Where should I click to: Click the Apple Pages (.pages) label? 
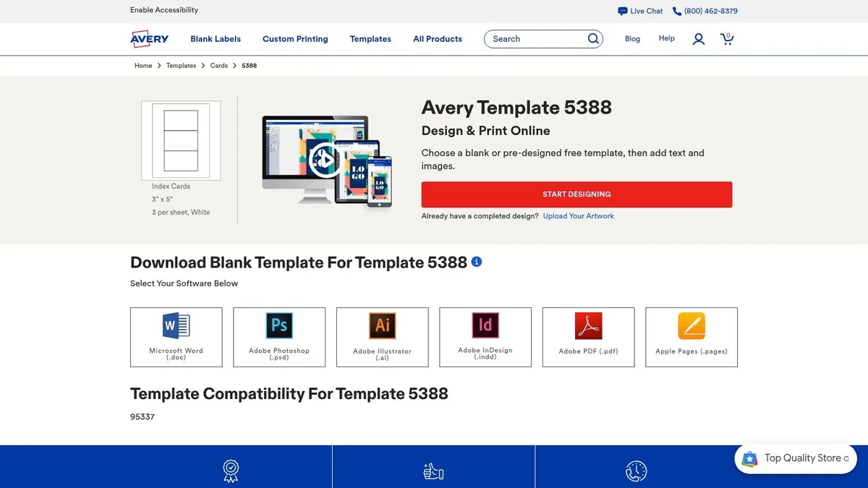click(x=692, y=351)
